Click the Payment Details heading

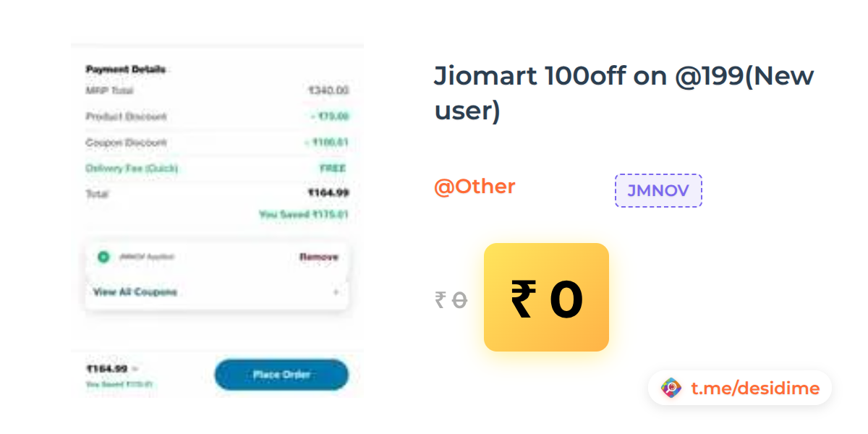click(x=126, y=69)
